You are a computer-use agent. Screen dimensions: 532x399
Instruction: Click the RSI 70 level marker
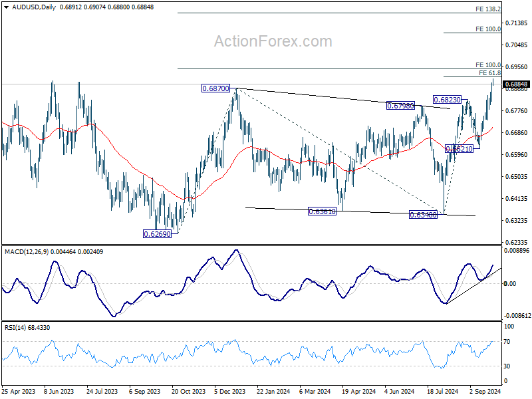pyautogui.click(x=507, y=341)
